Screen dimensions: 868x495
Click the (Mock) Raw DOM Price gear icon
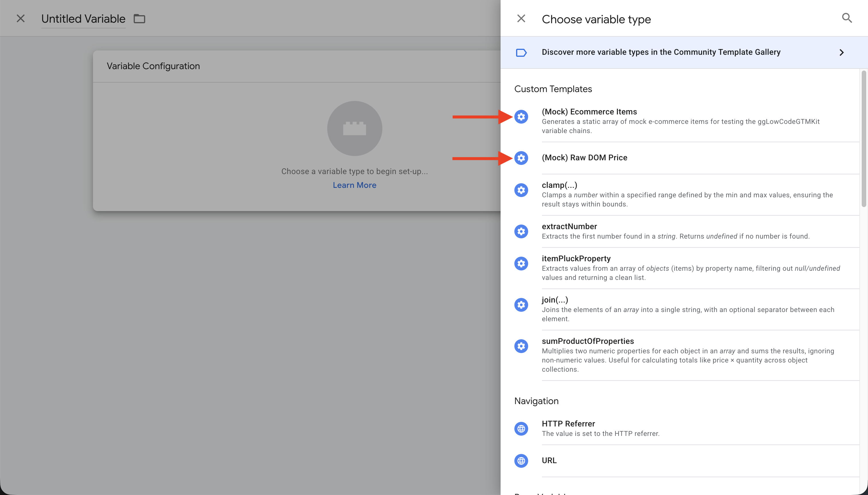[521, 158]
